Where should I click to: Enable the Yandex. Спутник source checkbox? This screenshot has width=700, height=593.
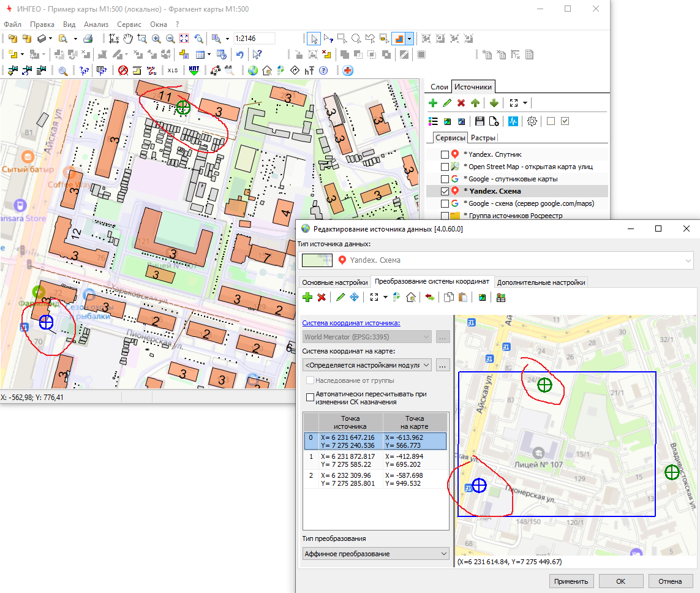point(445,154)
